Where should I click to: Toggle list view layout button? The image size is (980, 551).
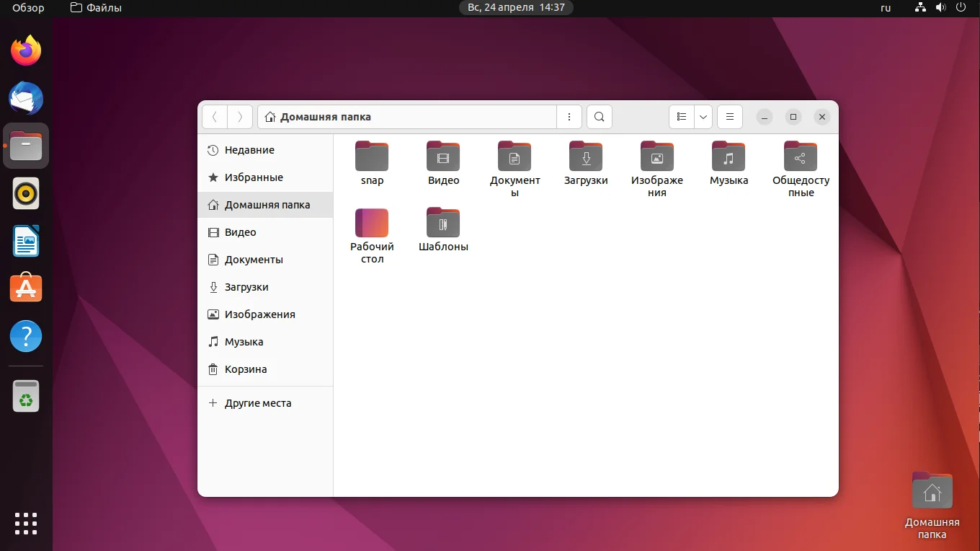(x=681, y=117)
